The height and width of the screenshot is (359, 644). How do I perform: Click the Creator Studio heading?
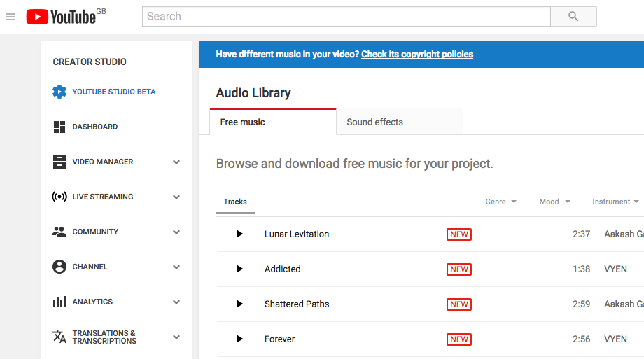(90, 62)
